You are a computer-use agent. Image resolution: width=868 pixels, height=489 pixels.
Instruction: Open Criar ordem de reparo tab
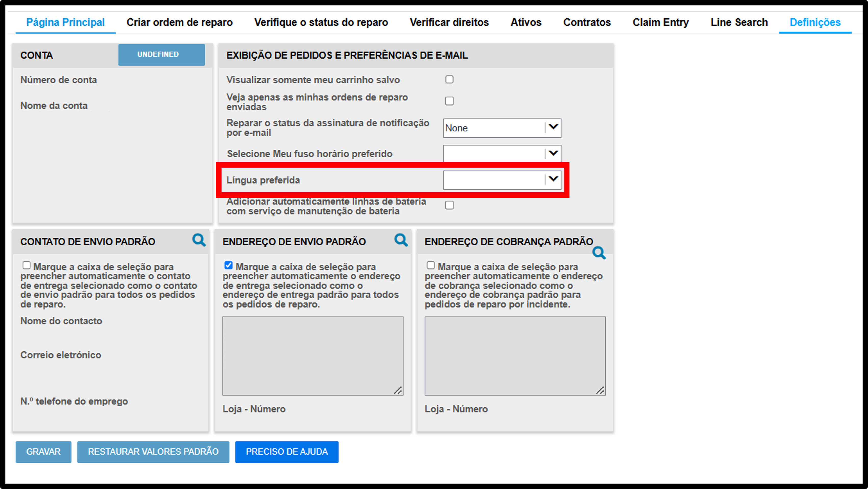coord(180,22)
